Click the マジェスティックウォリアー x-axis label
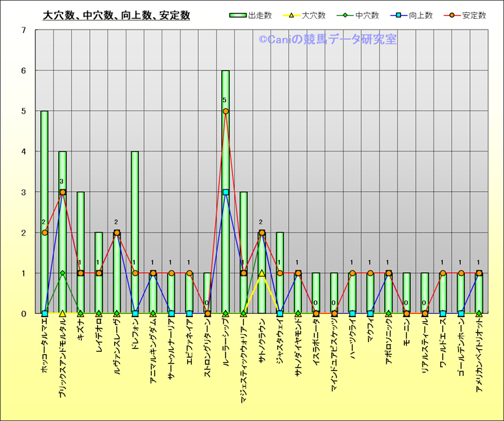The height and width of the screenshot is (421, 504). pyautogui.click(x=244, y=358)
